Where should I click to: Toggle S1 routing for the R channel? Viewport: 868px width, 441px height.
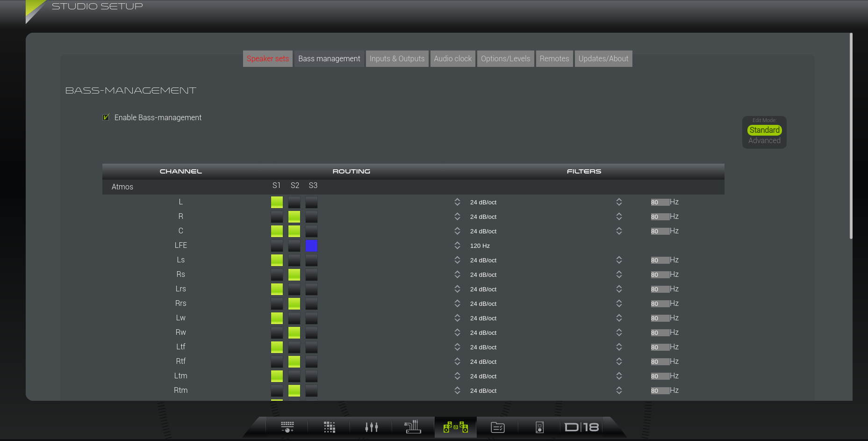[x=277, y=217]
